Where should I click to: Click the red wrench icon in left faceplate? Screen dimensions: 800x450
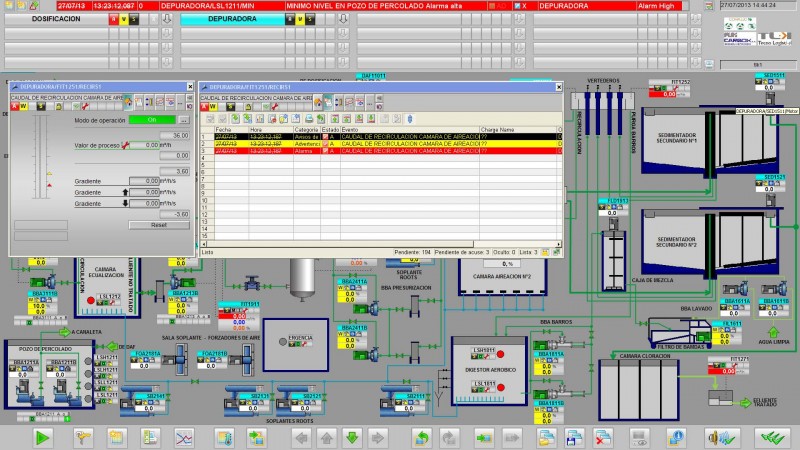coord(85,106)
